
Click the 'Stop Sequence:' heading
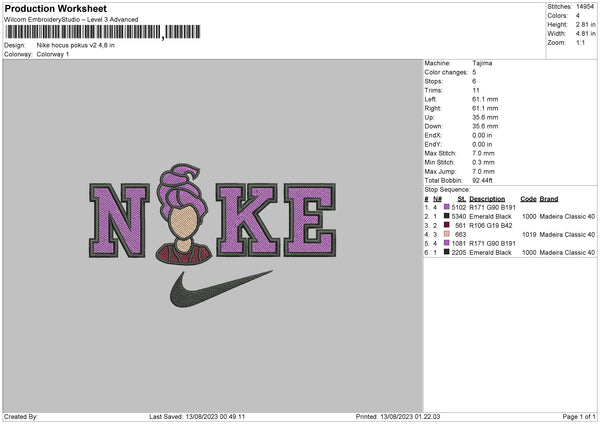click(447, 189)
